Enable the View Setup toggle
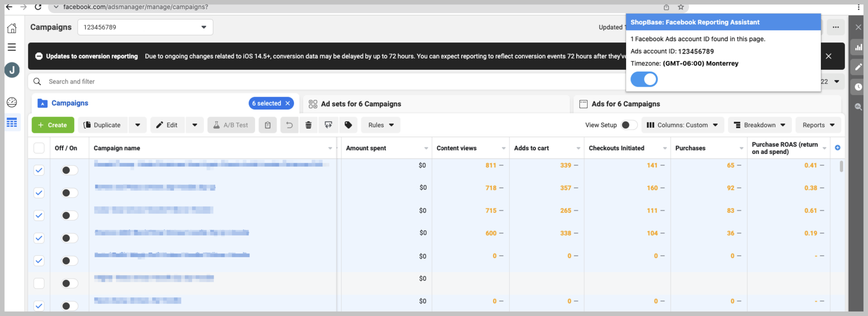Viewport: 868px width, 316px height. pos(628,125)
